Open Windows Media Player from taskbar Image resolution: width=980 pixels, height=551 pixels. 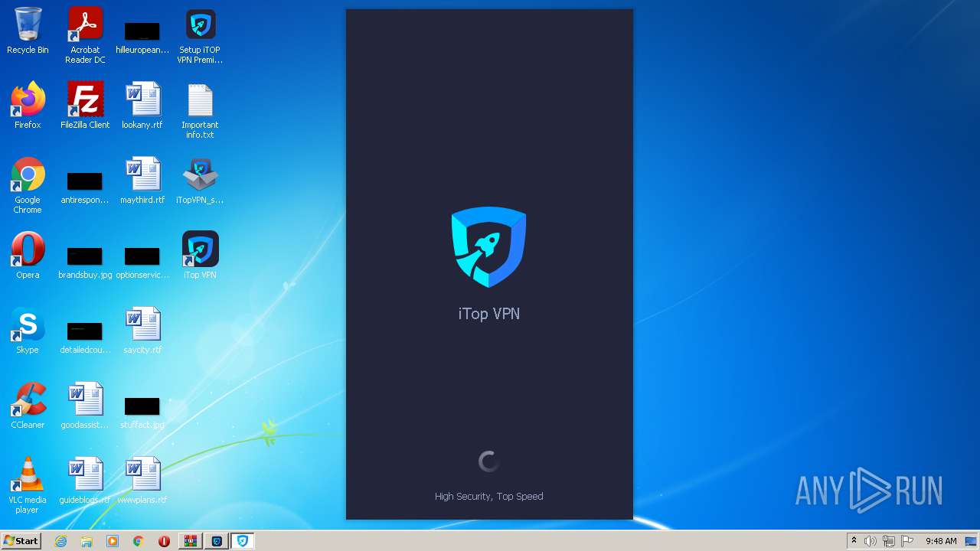click(x=113, y=541)
